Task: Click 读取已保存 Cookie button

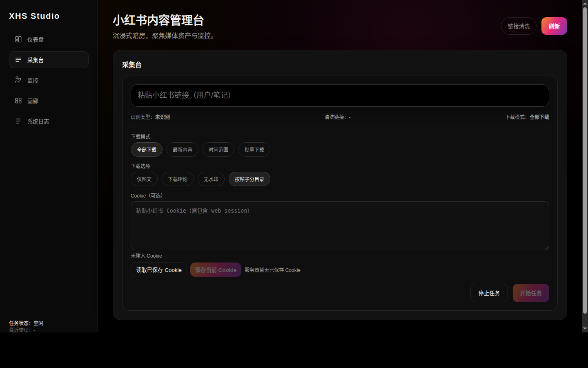Action: pos(159,270)
